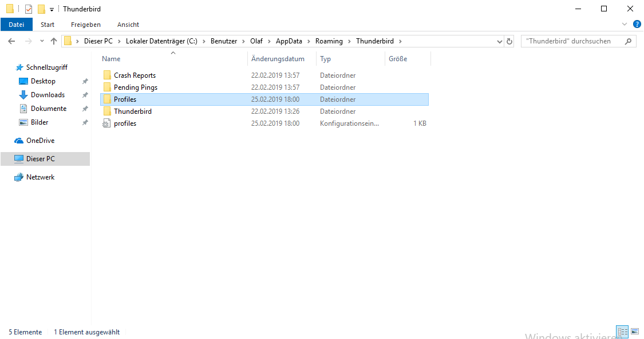Click the Pending Pings folder name

pos(136,87)
